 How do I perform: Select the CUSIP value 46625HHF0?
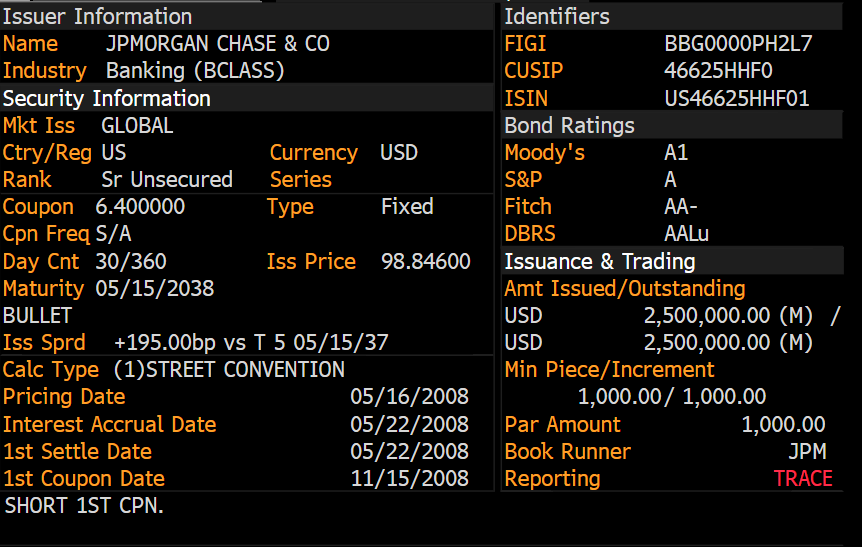718,71
